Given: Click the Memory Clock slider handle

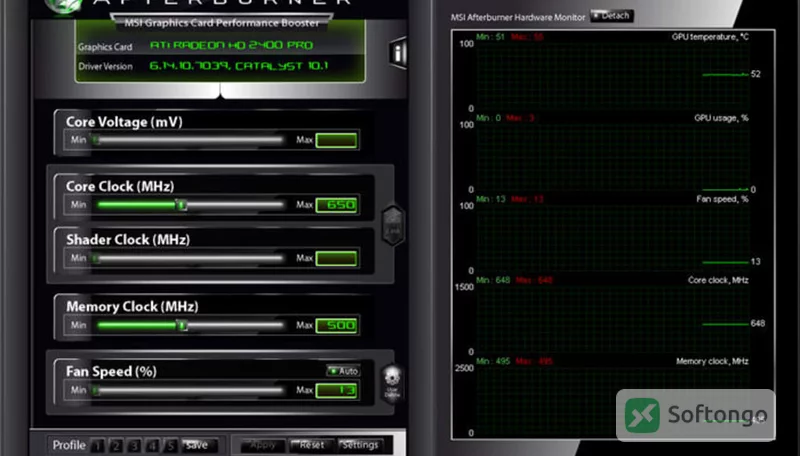Looking at the screenshot, I should (182, 325).
